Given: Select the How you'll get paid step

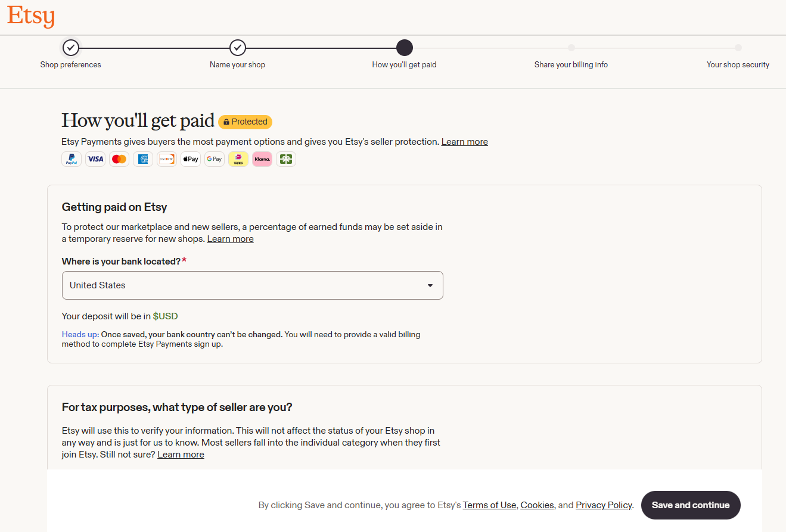Looking at the screenshot, I should click(405, 55).
